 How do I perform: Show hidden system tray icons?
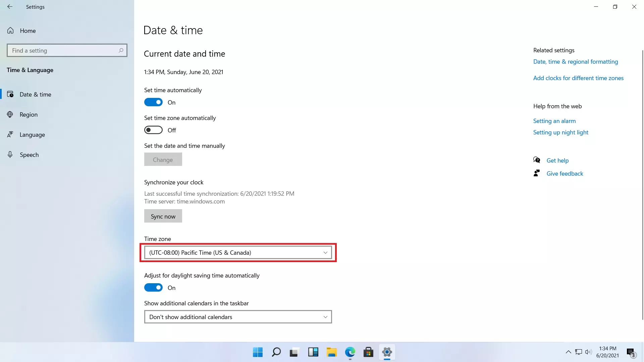click(568, 352)
